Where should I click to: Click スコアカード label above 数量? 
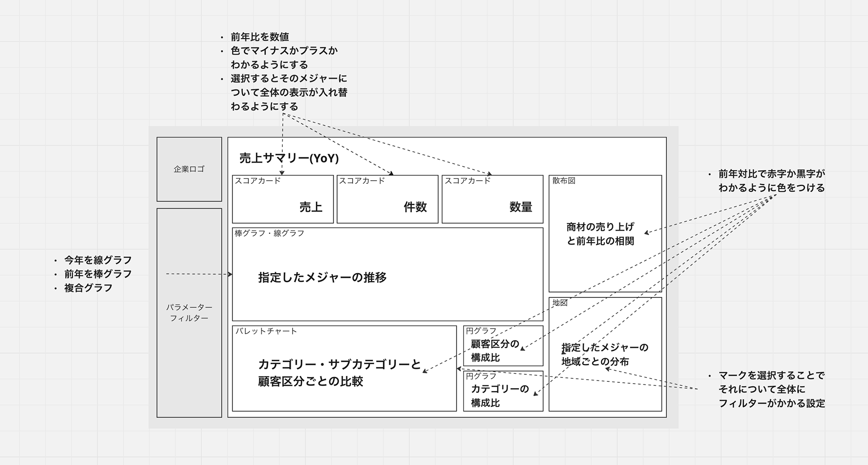468,181
